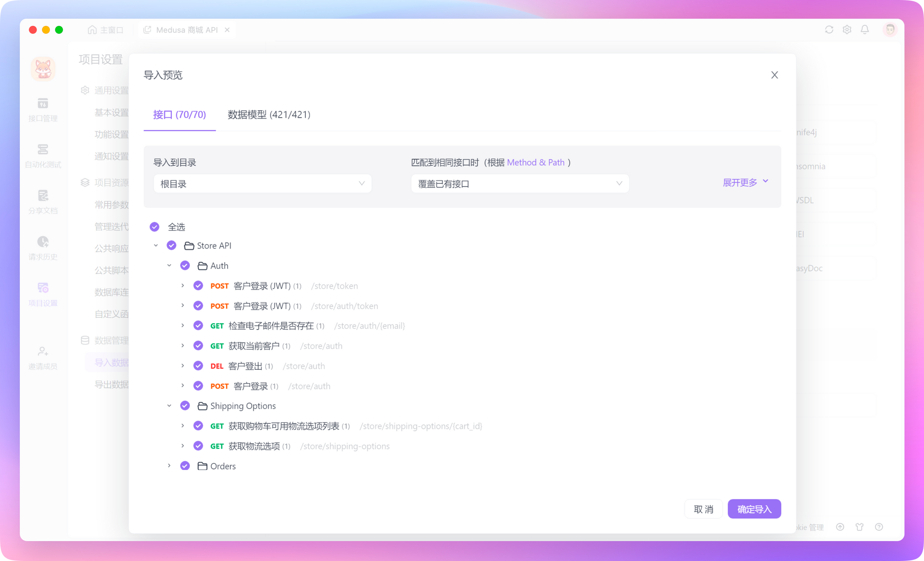Switch to the 接口 (70/70) tab
The width and height of the screenshot is (924, 561).
pos(180,115)
